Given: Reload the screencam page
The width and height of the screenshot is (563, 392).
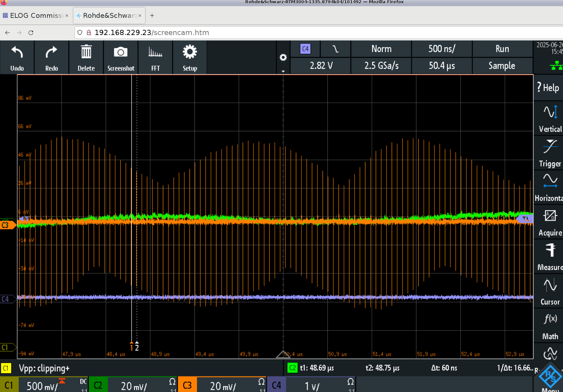Looking at the screenshot, I should tap(31, 33).
